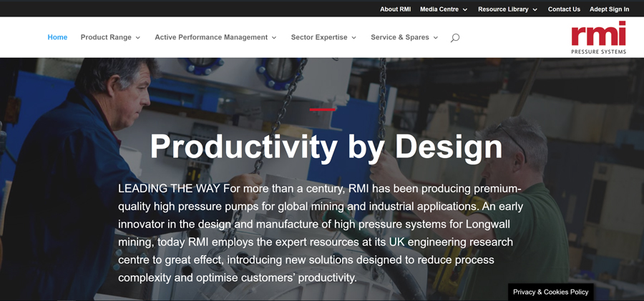The height and width of the screenshot is (301, 644).
Task: Open the Resource Library link
Action: coord(503,9)
